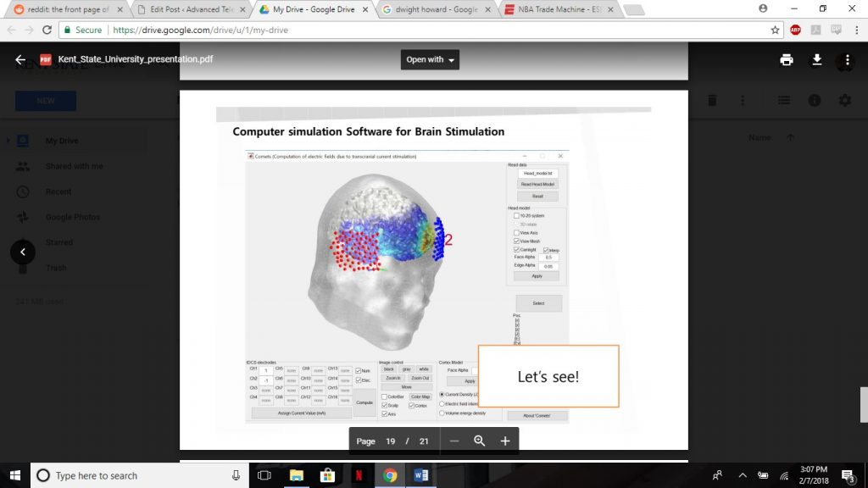Viewport: 868px width, 488px height.
Task: Open the 'Open with' dropdown
Action: (430, 60)
